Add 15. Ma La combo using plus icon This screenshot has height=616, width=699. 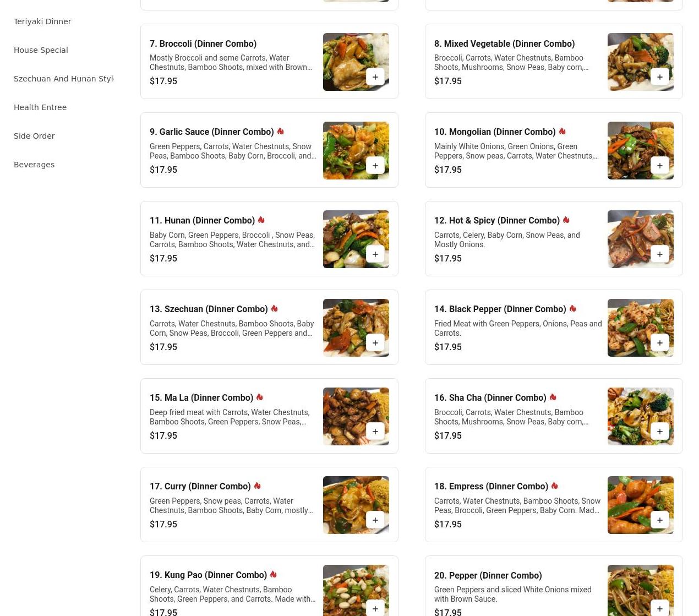(x=375, y=432)
